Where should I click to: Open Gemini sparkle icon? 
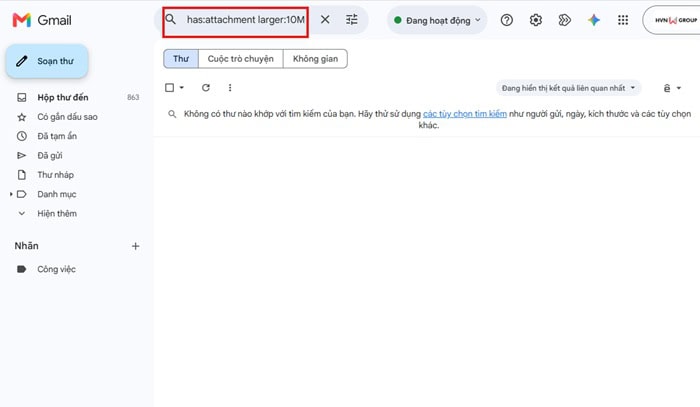point(594,20)
